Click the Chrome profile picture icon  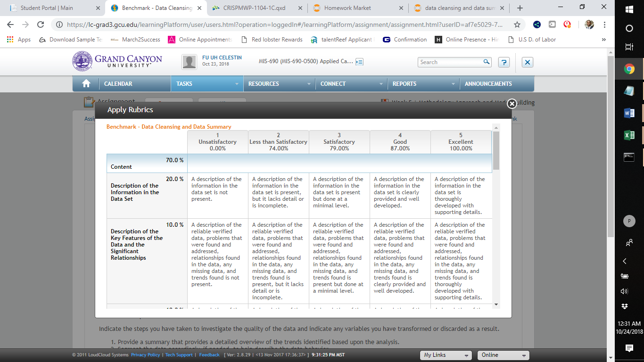point(589,25)
